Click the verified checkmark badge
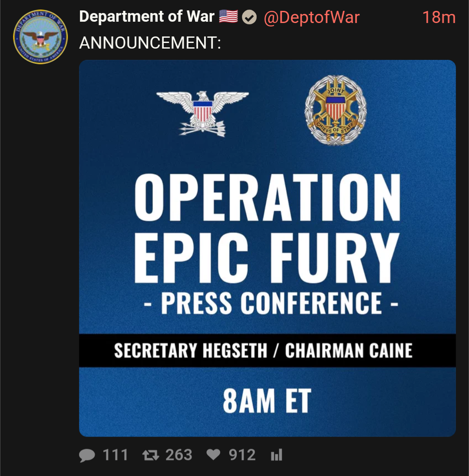This screenshot has height=476, width=469. tap(249, 17)
